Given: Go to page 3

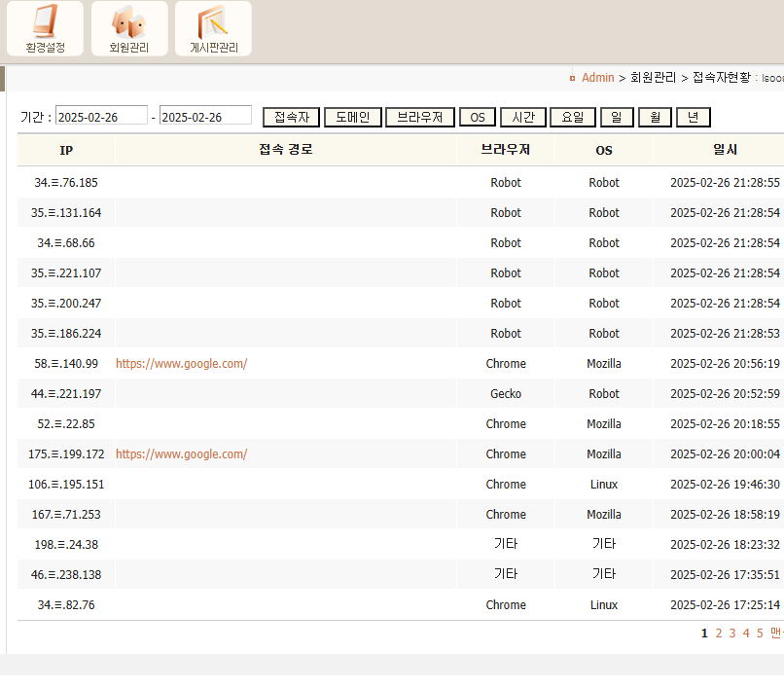Looking at the screenshot, I should coord(732,634).
